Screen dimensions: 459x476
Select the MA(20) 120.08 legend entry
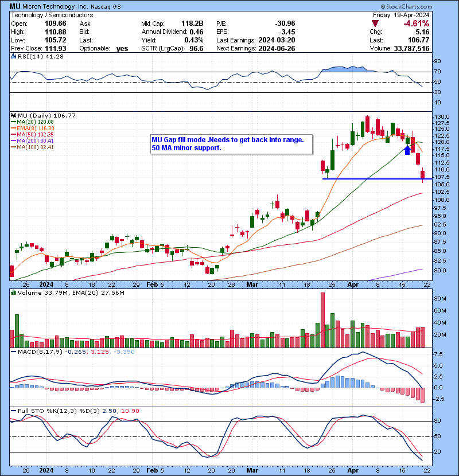pyautogui.click(x=33, y=122)
